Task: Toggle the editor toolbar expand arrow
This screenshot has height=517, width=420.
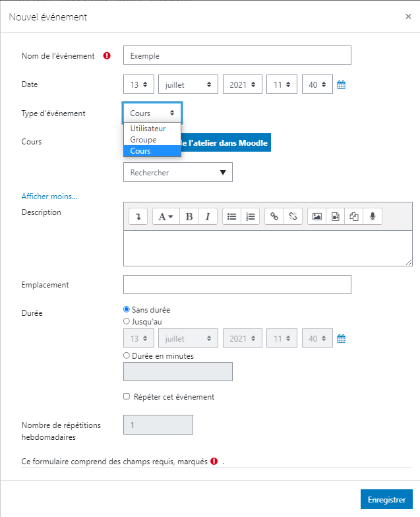Action: click(138, 216)
